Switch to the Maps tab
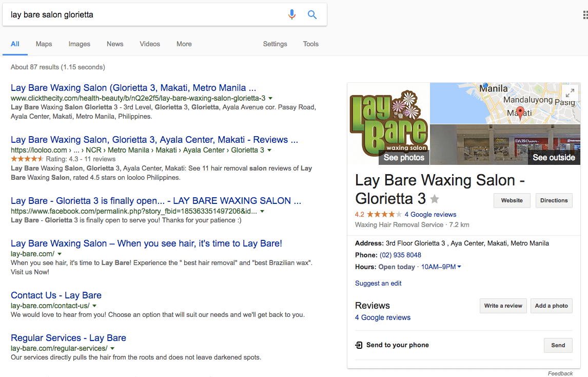This screenshot has width=588, height=377. point(44,44)
